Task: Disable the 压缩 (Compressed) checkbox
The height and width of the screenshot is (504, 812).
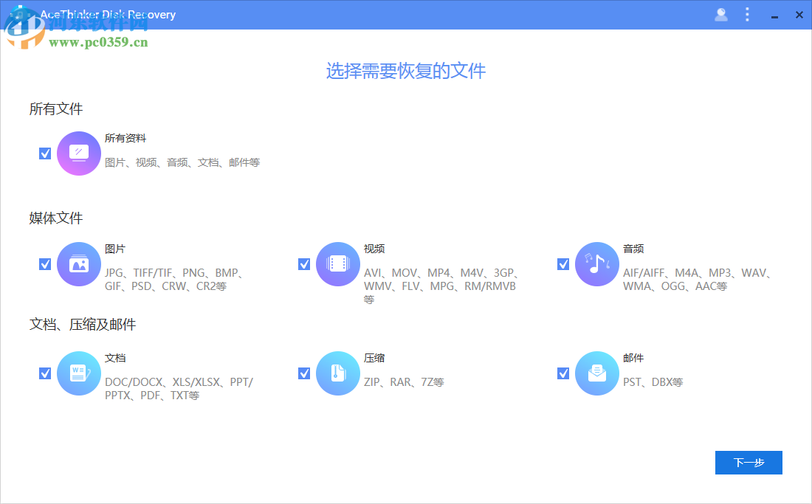Action: tap(304, 373)
